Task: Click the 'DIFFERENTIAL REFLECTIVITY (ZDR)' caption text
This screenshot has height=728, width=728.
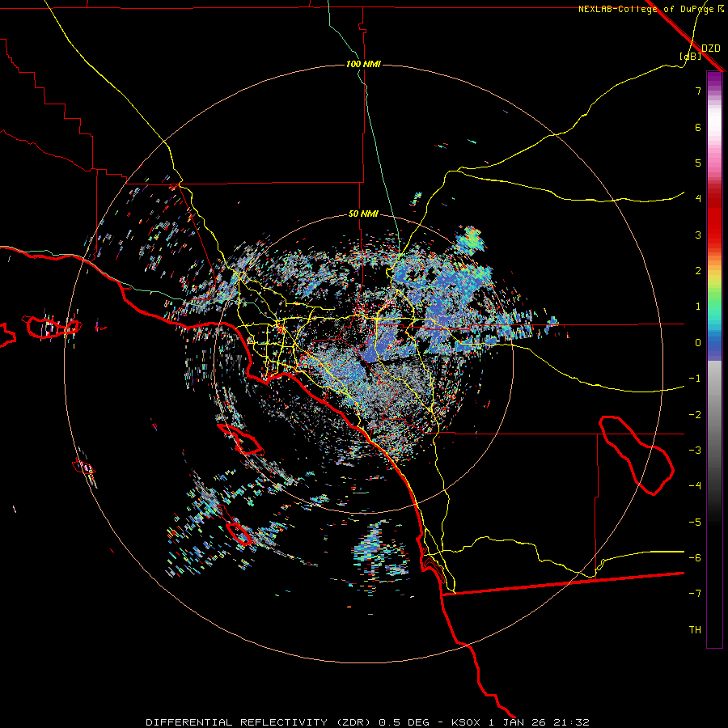Action: pos(259,722)
